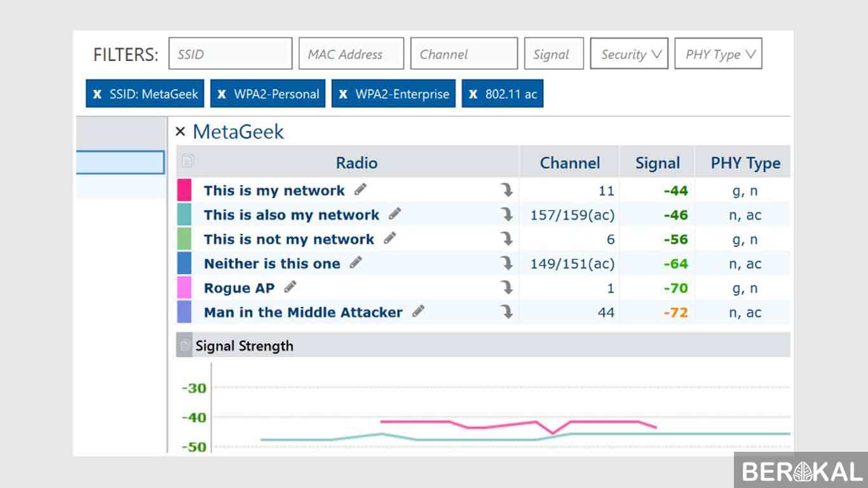The width and height of the screenshot is (868, 488).
Task: Click blue swatch for 'Neither is this one'
Action: (184, 263)
